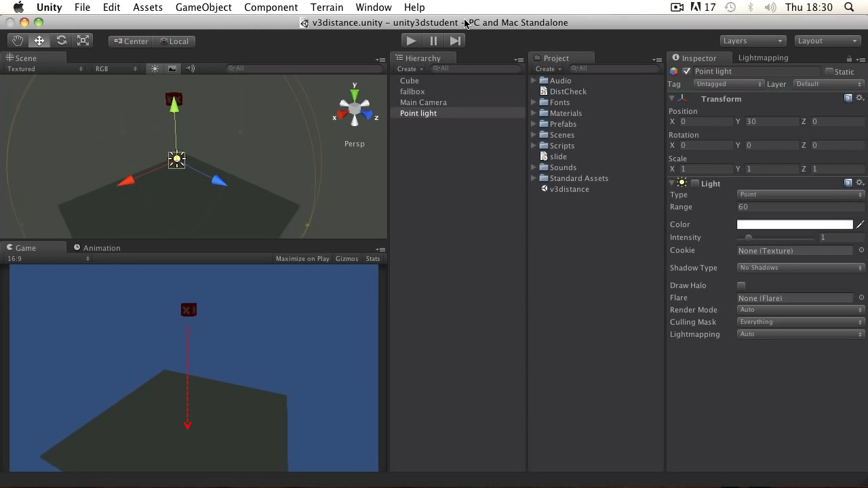Open the Transform component gear menu
This screenshot has width=868, height=488.
(x=860, y=98)
